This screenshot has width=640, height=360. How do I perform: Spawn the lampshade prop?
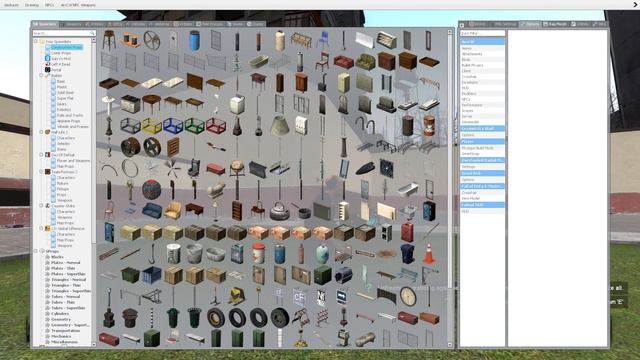click(280, 126)
